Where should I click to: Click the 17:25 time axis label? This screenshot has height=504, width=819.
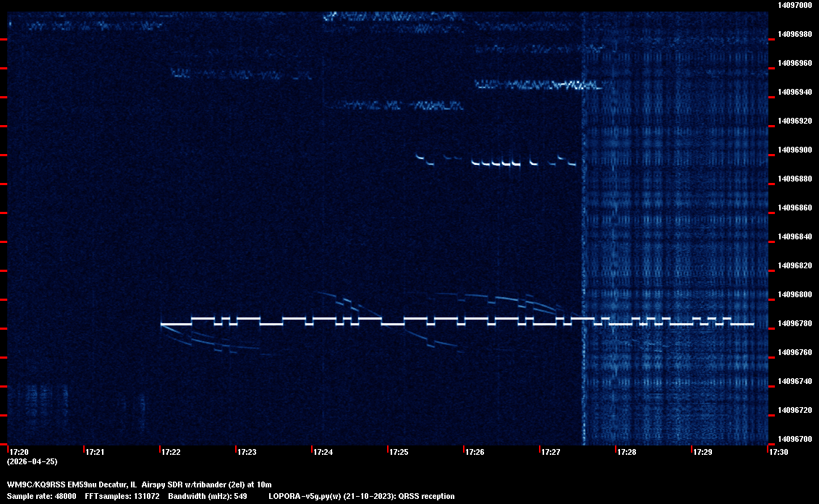pyautogui.click(x=399, y=453)
